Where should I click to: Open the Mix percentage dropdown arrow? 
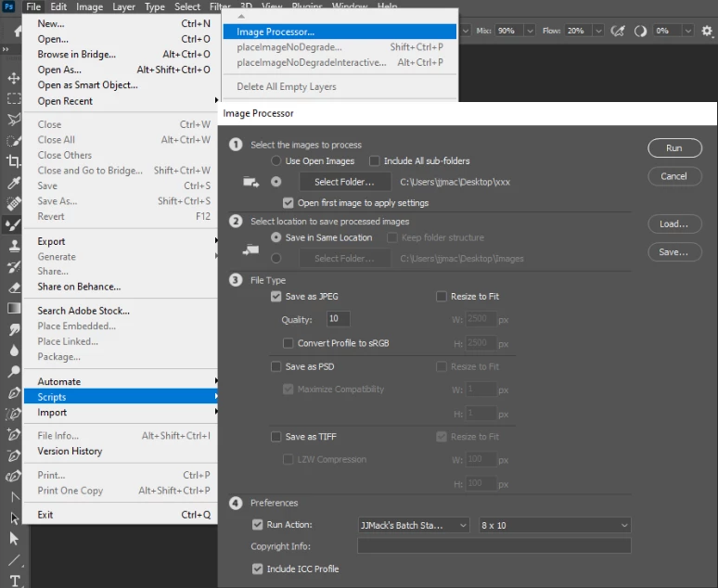click(x=530, y=31)
